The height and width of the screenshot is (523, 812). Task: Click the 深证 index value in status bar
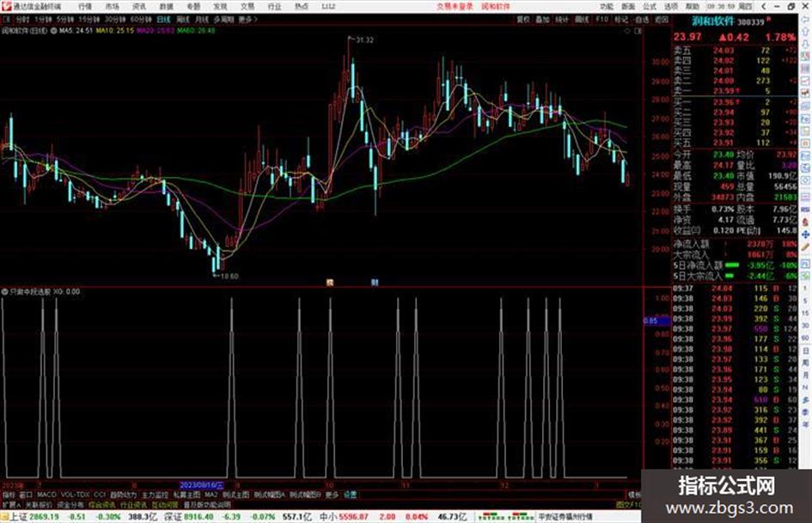click(200, 517)
